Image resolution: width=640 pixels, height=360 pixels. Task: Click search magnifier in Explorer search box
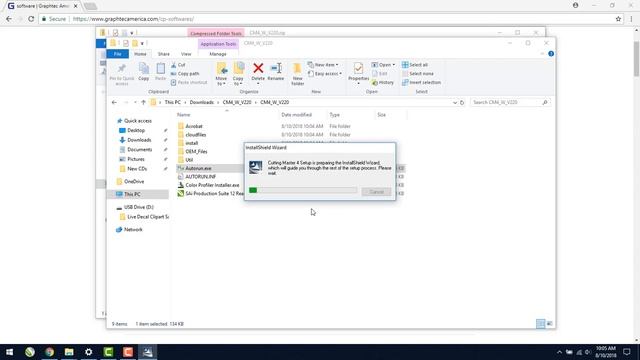point(545,102)
